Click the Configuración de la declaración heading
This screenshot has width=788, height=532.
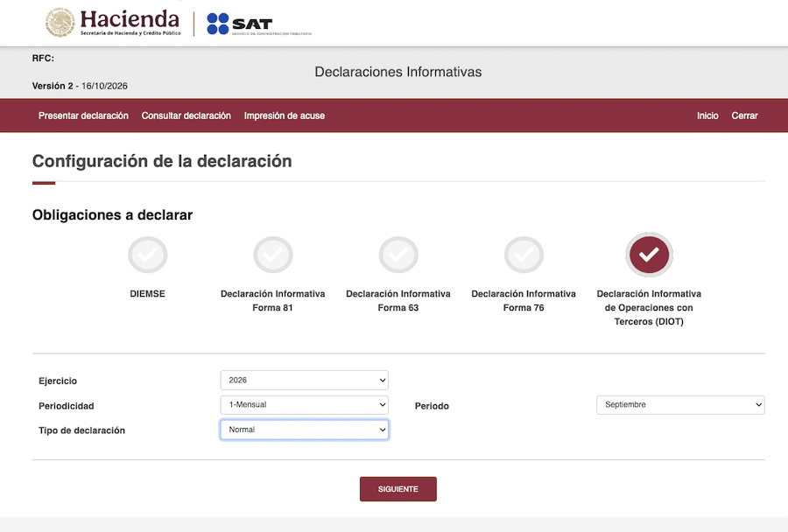[162, 161]
